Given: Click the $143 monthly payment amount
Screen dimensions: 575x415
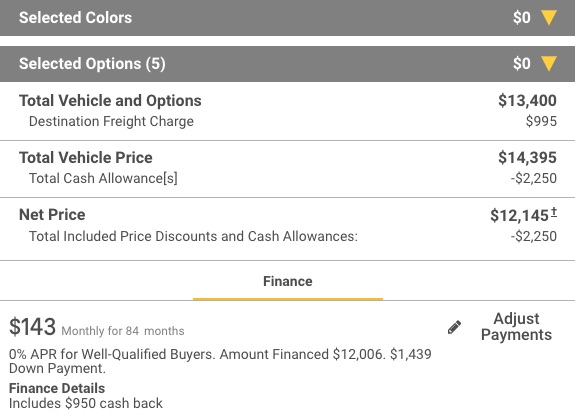Looking at the screenshot, I should click(32, 327).
